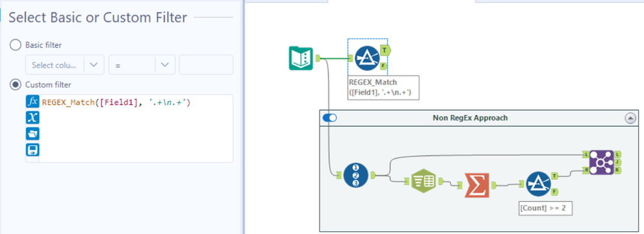Click inside the custom filter expression editor

pos(136,128)
